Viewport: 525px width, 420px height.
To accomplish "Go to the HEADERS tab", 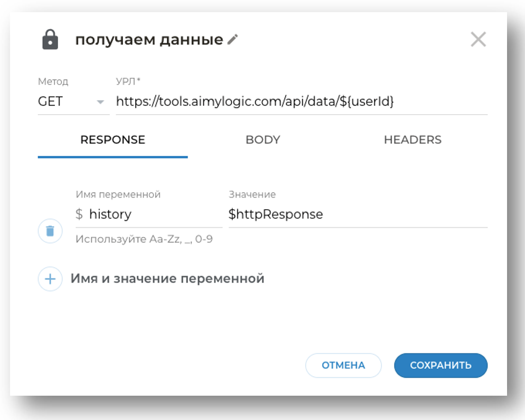I will pyautogui.click(x=412, y=140).
